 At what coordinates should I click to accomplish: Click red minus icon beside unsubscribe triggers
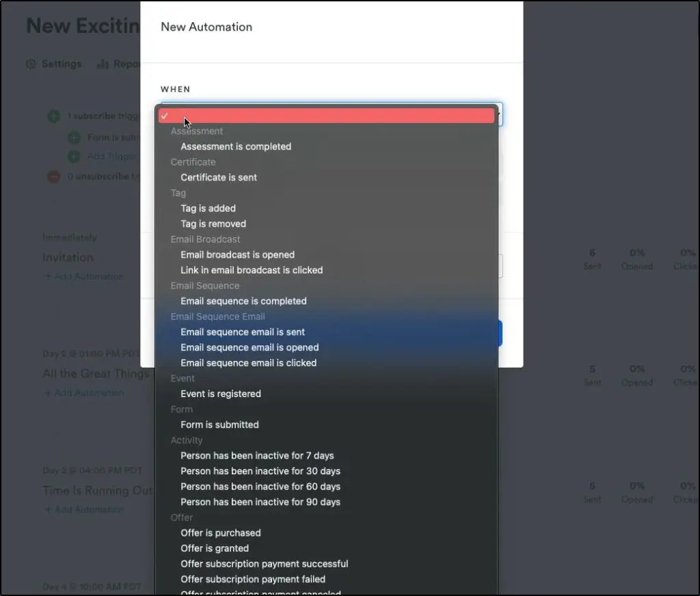pyautogui.click(x=54, y=176)
